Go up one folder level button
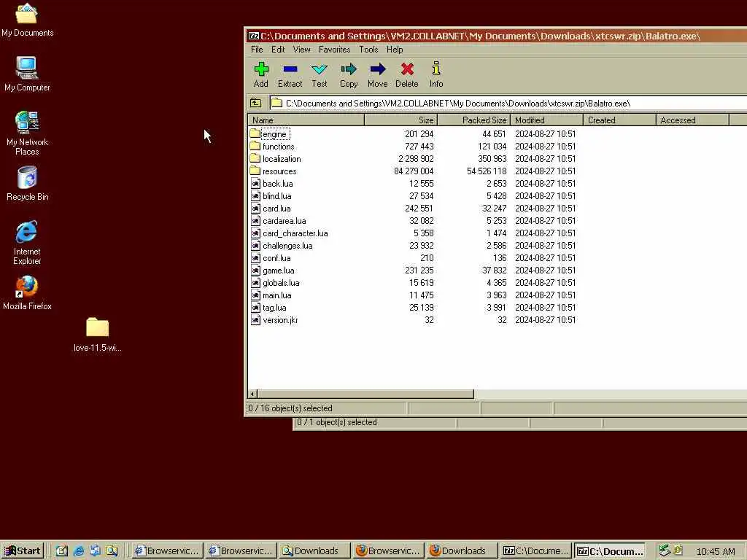747x560 pixels. click(x=256, y=103)
